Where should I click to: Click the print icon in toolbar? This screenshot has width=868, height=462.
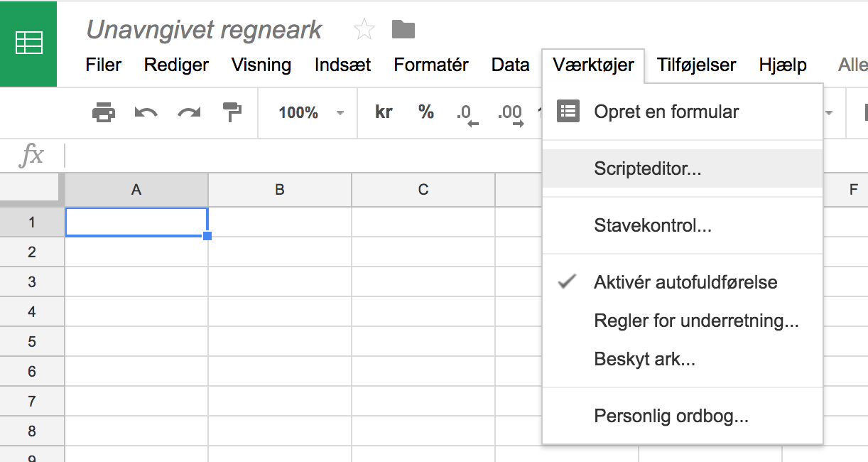104,112
